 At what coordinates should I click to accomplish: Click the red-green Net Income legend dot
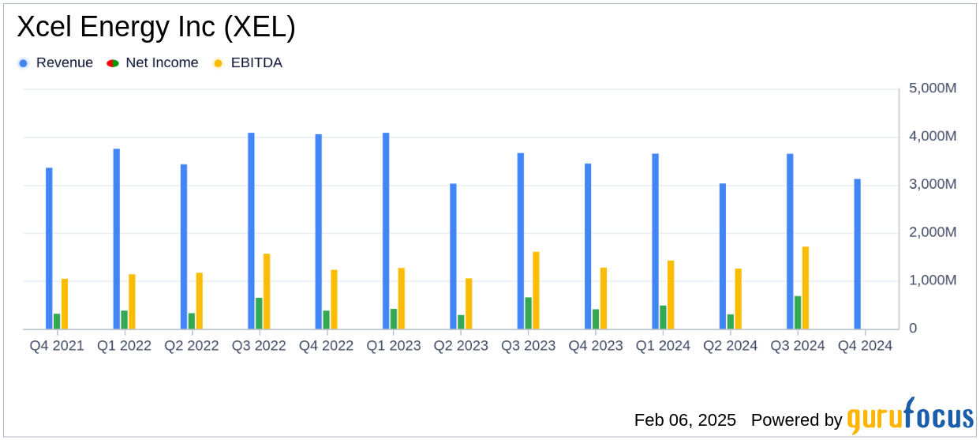tap(113, 63)
